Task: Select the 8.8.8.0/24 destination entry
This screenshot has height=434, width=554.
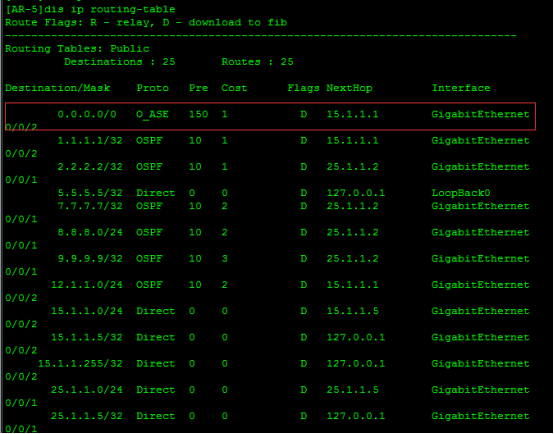Action: pyautogui.click(x=90, y=233)
